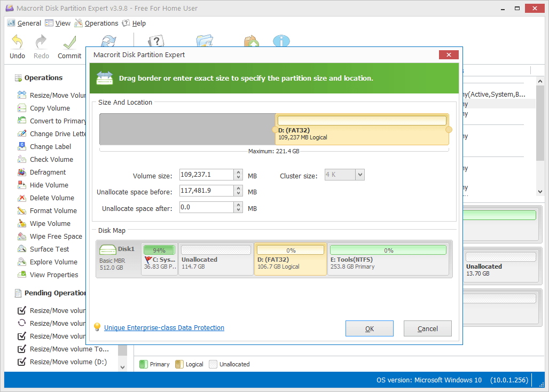Close the Resize dialog with red X
The width and height of the screenshot is (549, 392).
tap(449, 54)
